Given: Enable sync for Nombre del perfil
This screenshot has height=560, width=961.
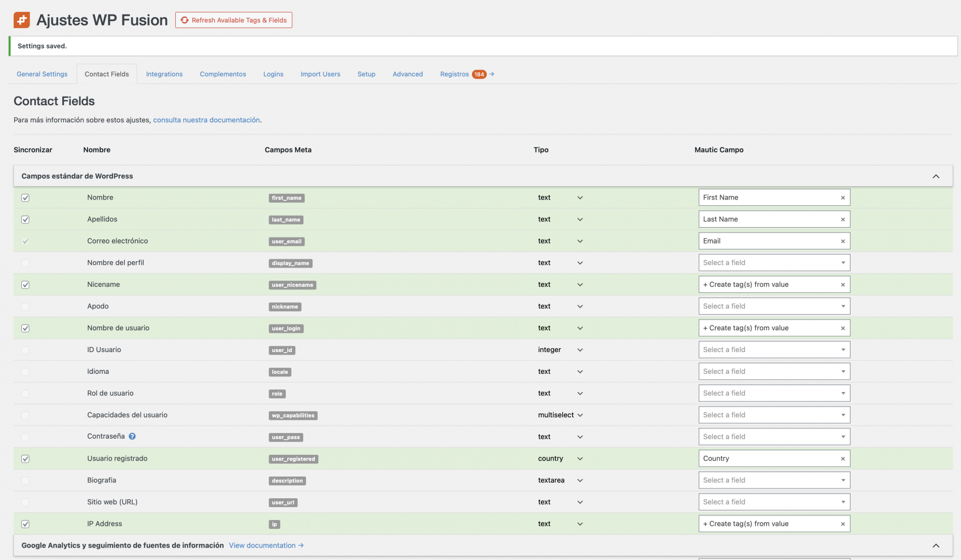Looking at the screenshot, I should 25,263.
